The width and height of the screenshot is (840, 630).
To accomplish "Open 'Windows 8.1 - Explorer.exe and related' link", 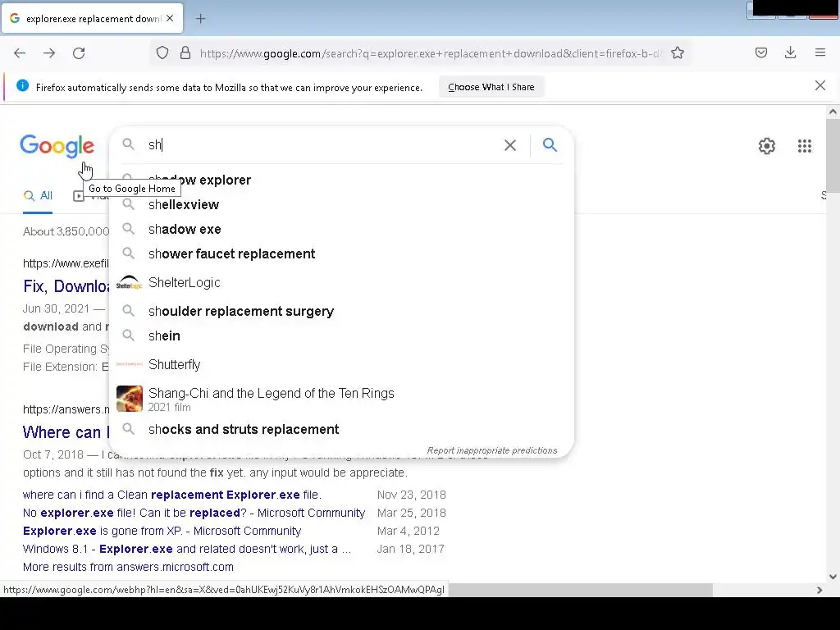I will pos(187,549).
